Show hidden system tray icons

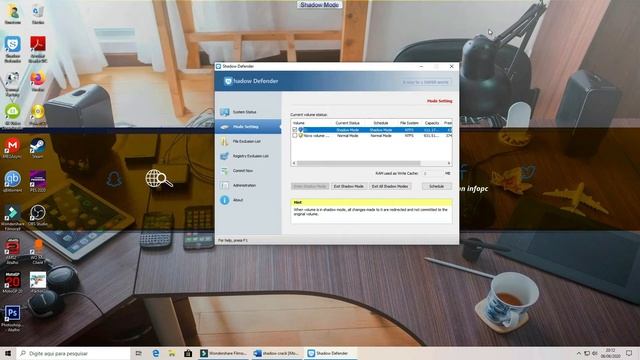point(578,353)
